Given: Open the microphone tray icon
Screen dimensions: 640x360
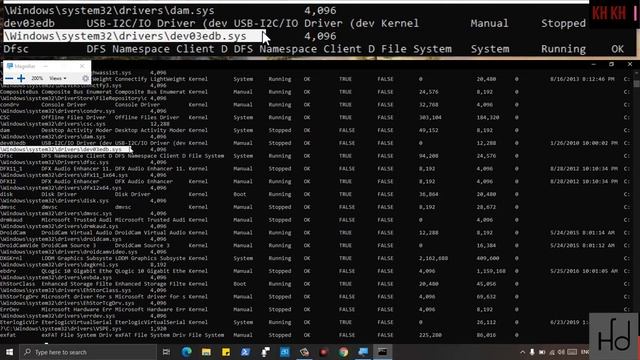Looking at the screenshot, I should click(x=532, y=352).
